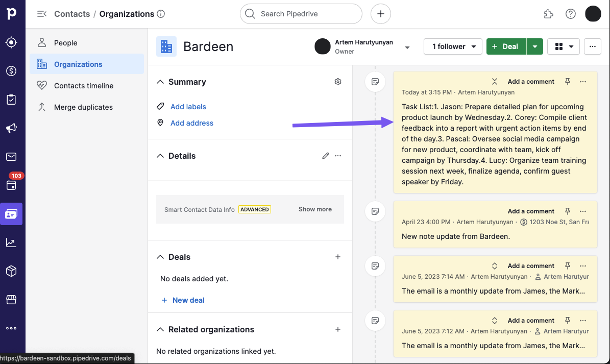The width and height of the screenshot is (610, 364).
Task: Collapse the Summary section
Action: (x=160, y=82)
